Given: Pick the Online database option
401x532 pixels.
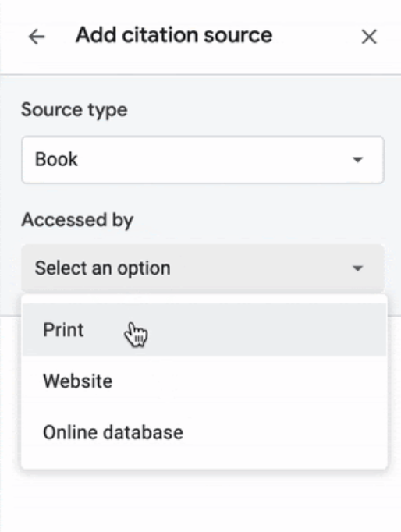Looking at the screenshot, I should point(113,432).
